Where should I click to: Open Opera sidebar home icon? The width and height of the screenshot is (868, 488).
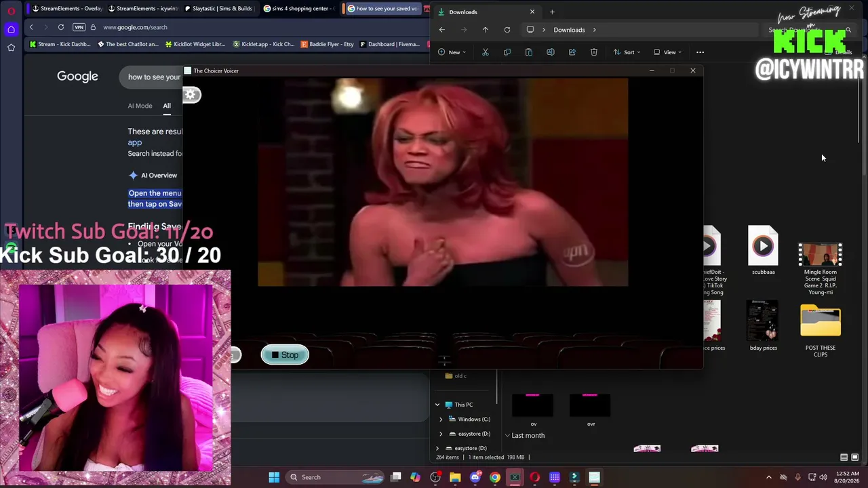point(12,29)
